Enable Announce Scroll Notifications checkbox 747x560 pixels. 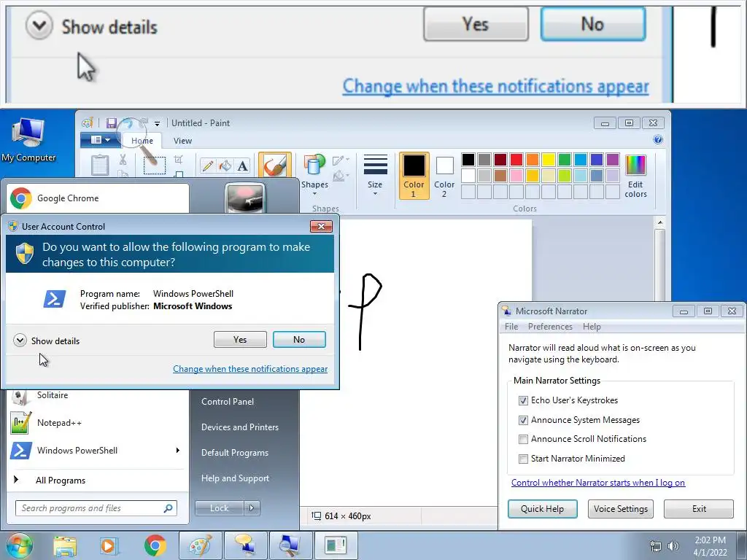pyautogui.click(x=523, y=439)
